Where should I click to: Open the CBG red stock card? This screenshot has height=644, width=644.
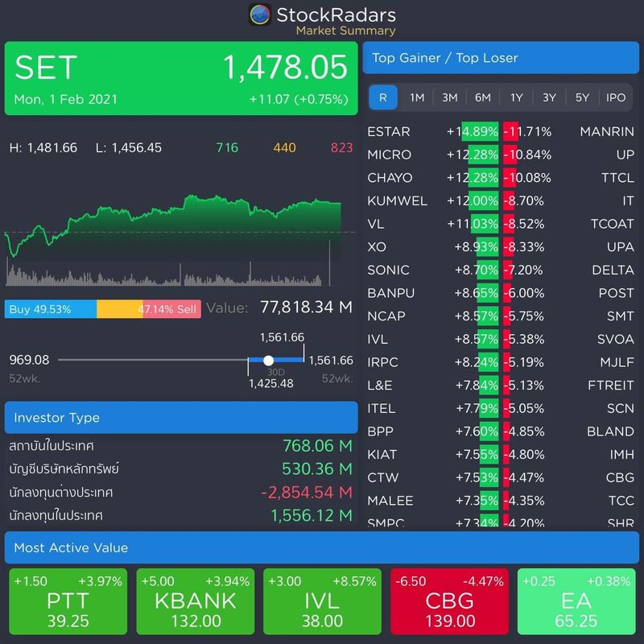coord(449,601)
